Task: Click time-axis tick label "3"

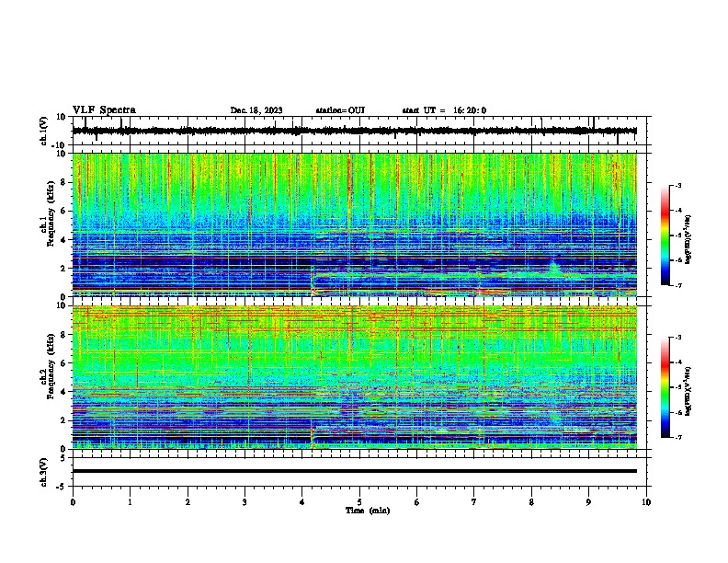Action: (x=245, y=502)
